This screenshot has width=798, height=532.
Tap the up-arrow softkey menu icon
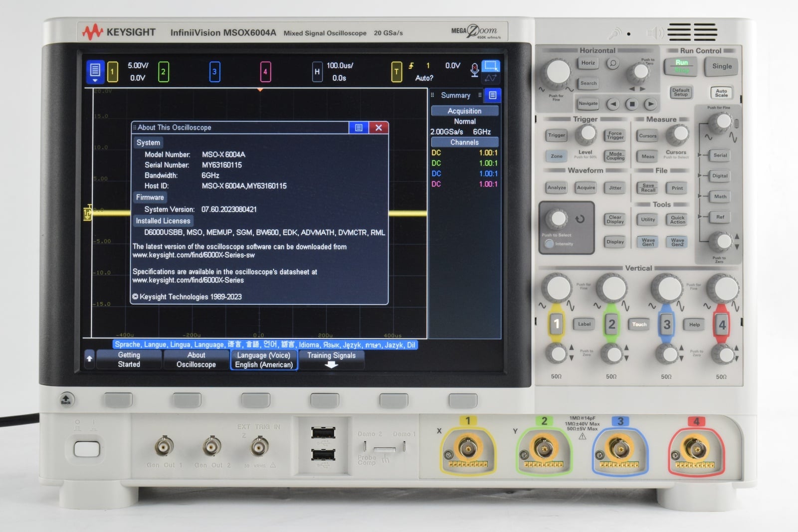click(x=89, y=358)
